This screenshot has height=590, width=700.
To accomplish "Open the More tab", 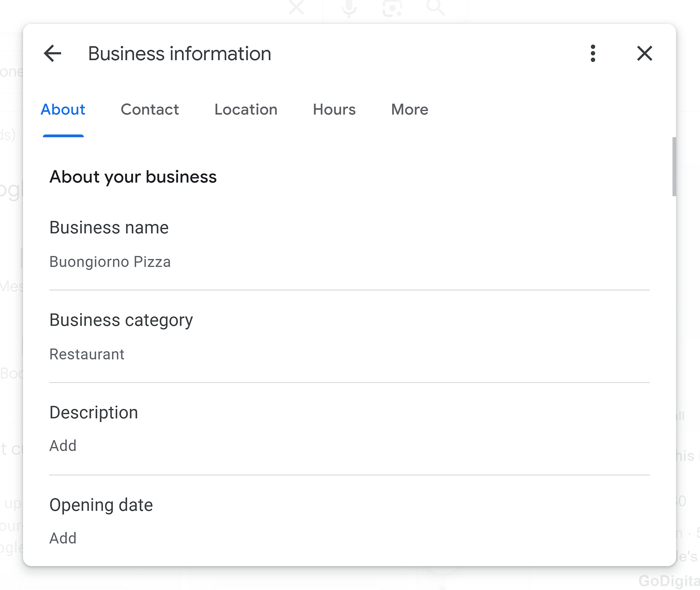I will [410, 110].
